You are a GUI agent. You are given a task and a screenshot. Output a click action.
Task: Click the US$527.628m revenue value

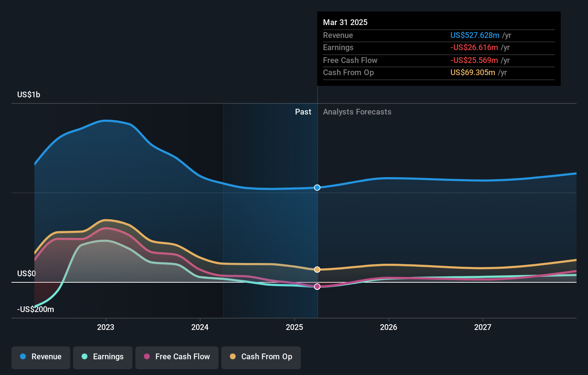[x=475, y=35]
